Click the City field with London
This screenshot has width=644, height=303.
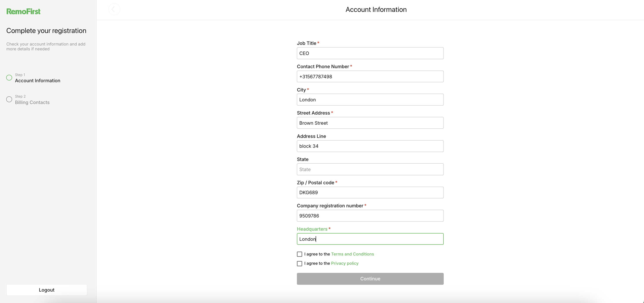[370, 100]
